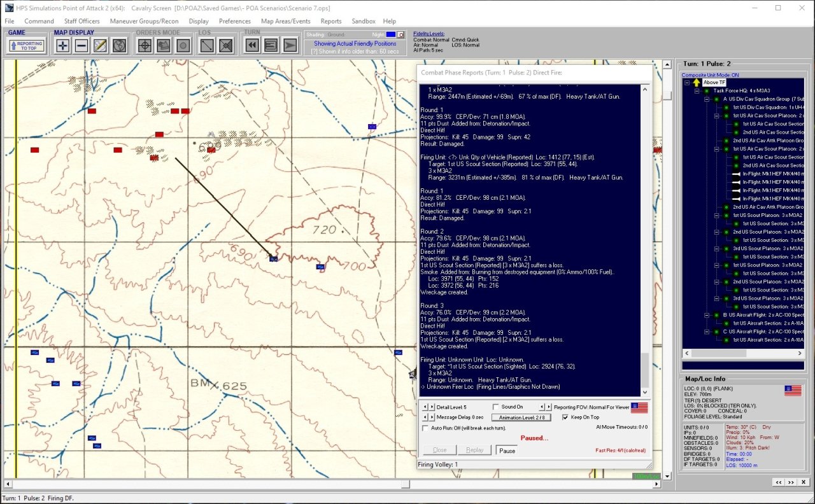The width and height of the screenshot is (815, 504).
Task: Collapse the Above TF root node
Action: (x=687, y=83)
